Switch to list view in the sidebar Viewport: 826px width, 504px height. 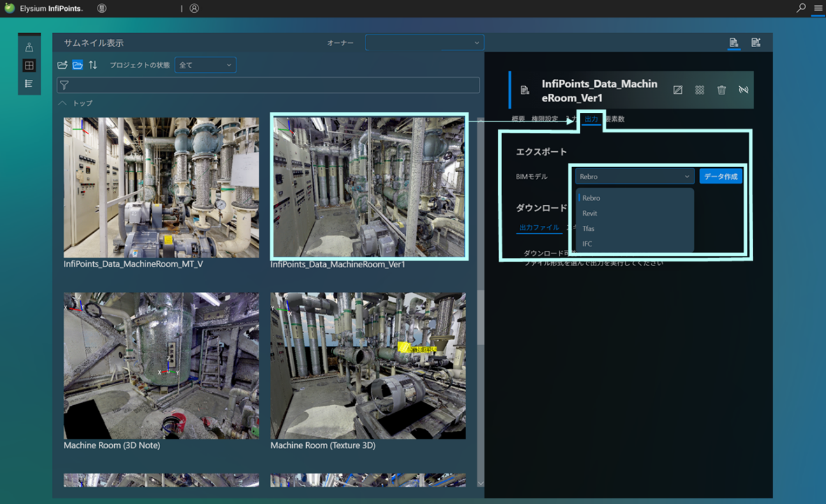29,84
